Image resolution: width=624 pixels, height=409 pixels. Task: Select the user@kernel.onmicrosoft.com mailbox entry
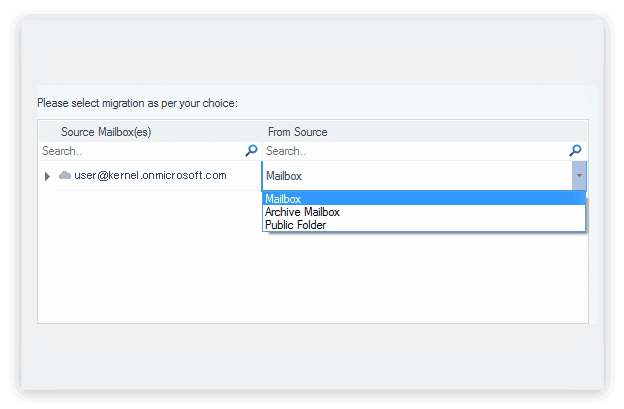[150, 175]
